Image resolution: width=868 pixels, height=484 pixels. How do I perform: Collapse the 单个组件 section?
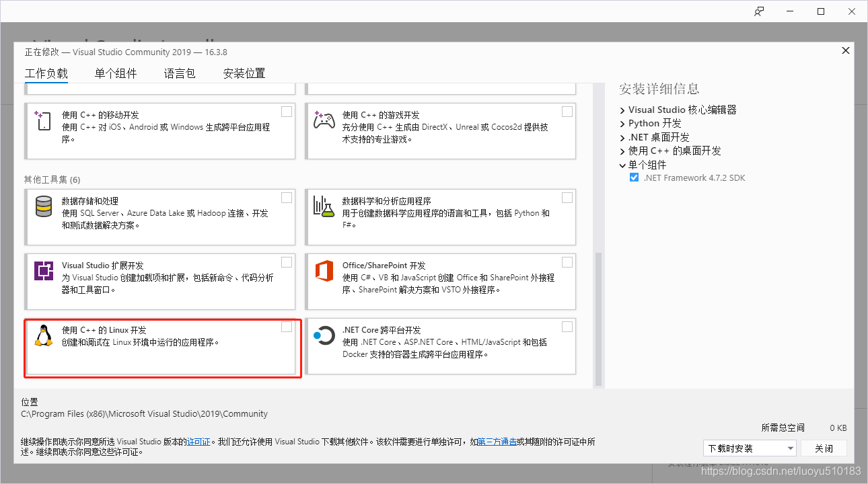coord(622,165)
